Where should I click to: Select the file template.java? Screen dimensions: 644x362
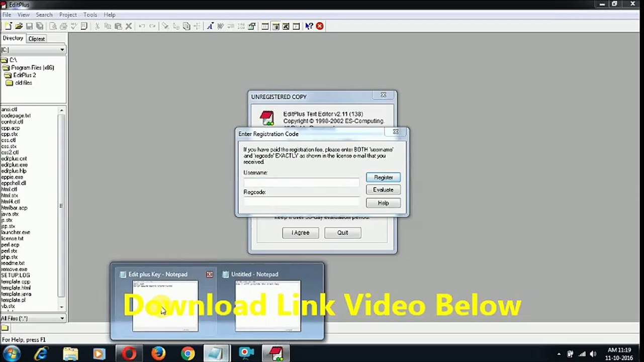coord(16,294)
